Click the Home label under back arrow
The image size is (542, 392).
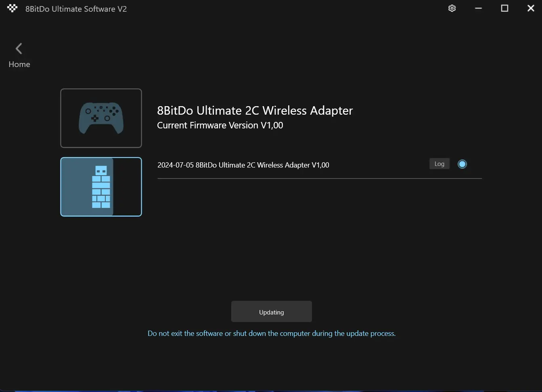[19, 64]
